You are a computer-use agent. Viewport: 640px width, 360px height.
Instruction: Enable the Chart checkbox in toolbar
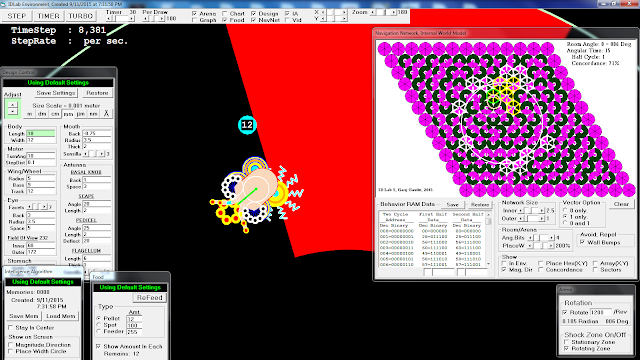(225, 13)
